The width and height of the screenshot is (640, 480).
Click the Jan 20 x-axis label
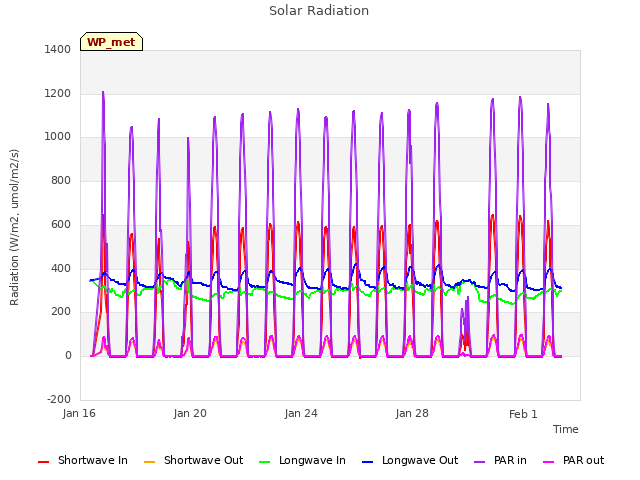pyautogui.click(x=190, y=413)
